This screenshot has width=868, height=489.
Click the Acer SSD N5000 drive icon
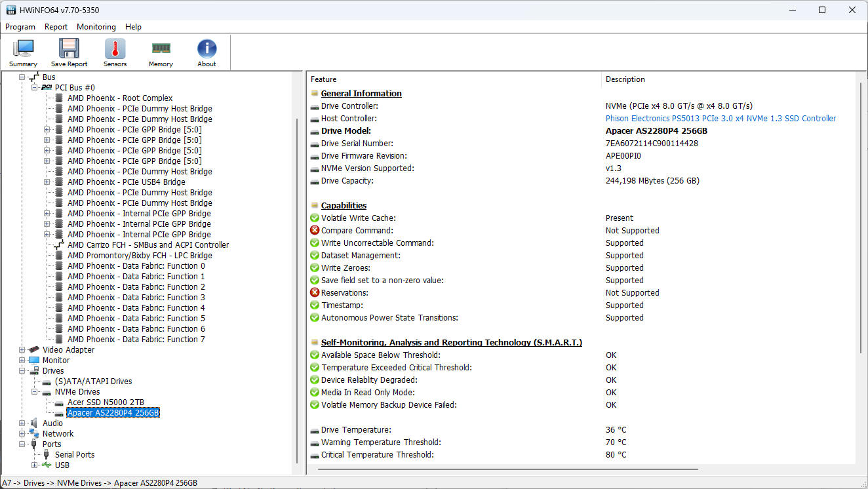[x=59, y=402]
